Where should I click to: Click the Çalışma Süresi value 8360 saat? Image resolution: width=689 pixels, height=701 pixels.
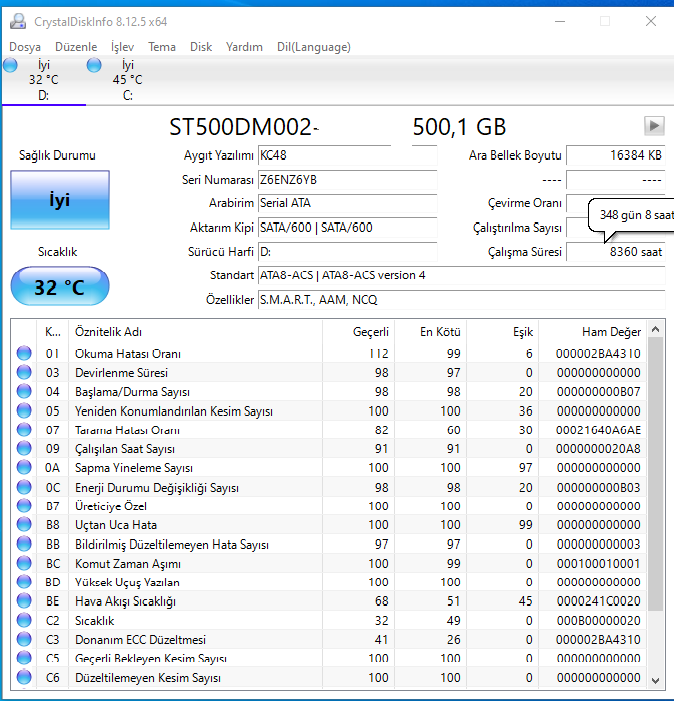[x=615, y=252]
